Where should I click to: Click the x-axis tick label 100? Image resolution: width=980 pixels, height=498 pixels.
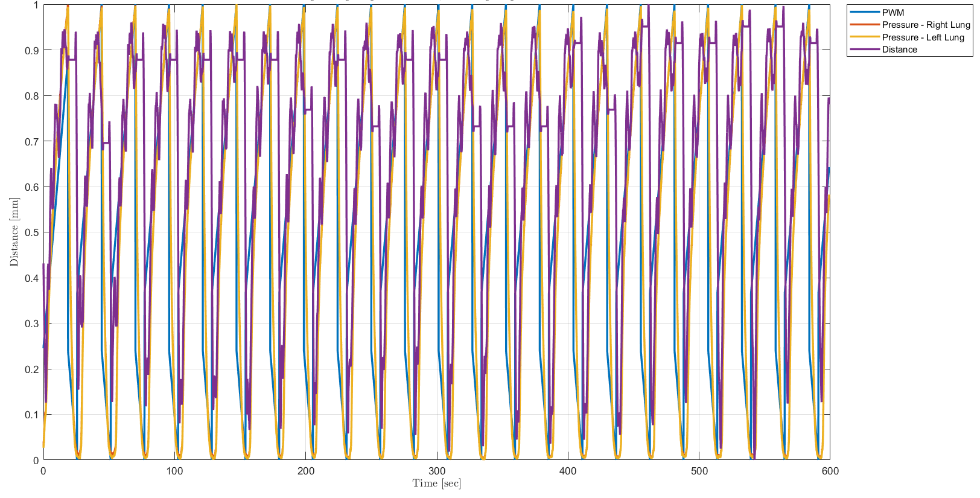coord(174,471)
